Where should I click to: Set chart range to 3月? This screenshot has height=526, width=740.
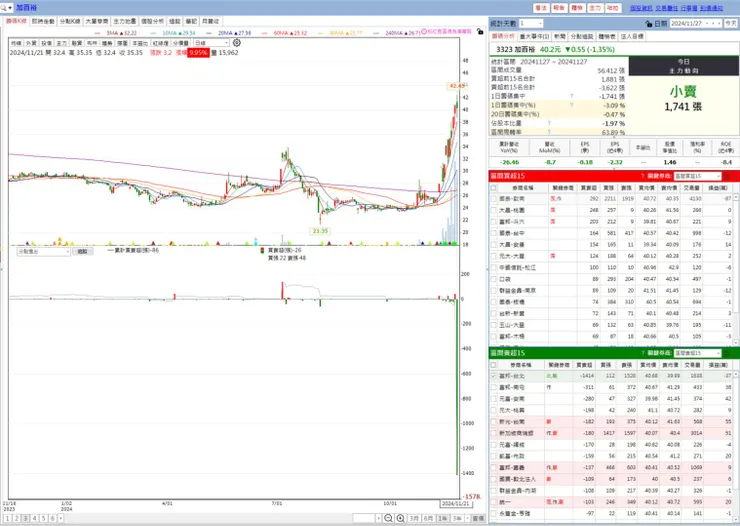click(x=414, y=518)
